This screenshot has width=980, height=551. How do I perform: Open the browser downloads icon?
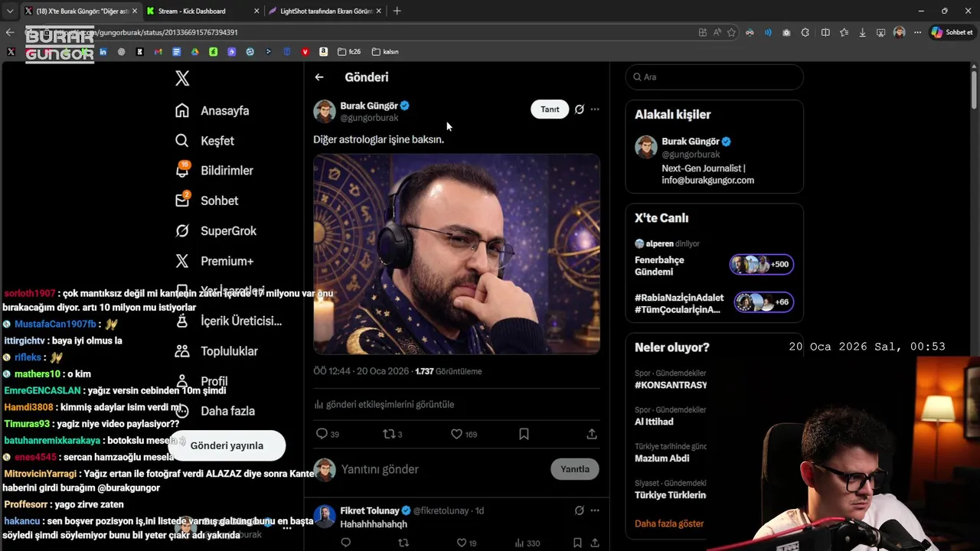863,32
